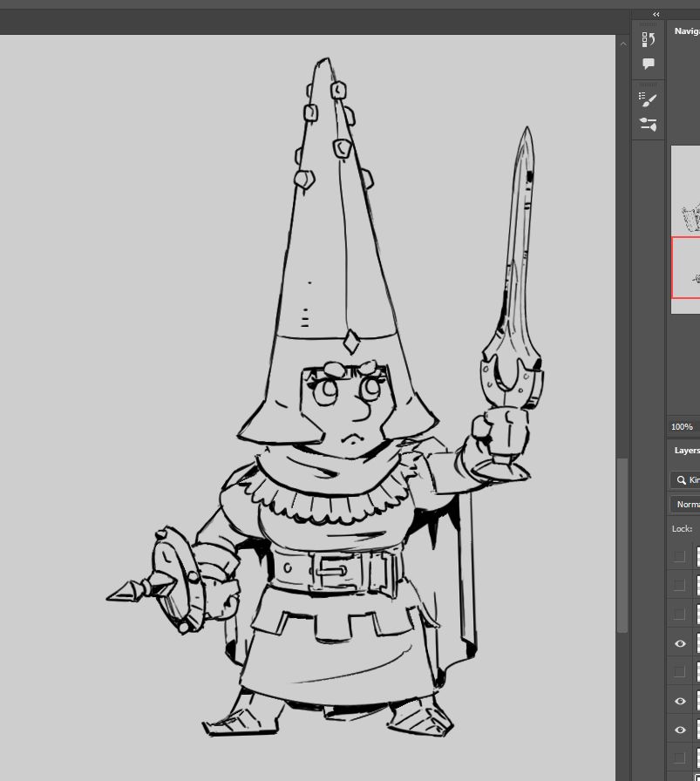Open the Brushes panel icon below Brush Settings
The width and height of the screenshot is (700, 781).
(x=648, y=125)
